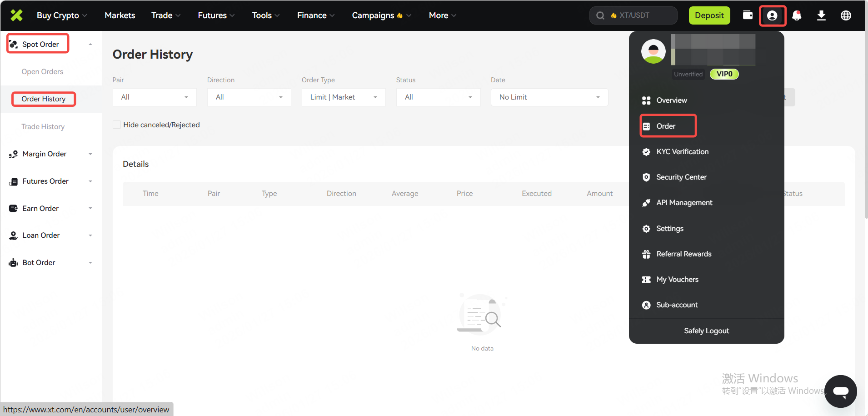Screen dimensions: 868x416
Task: Open Security Center from account menu
Action: [681, 177]
